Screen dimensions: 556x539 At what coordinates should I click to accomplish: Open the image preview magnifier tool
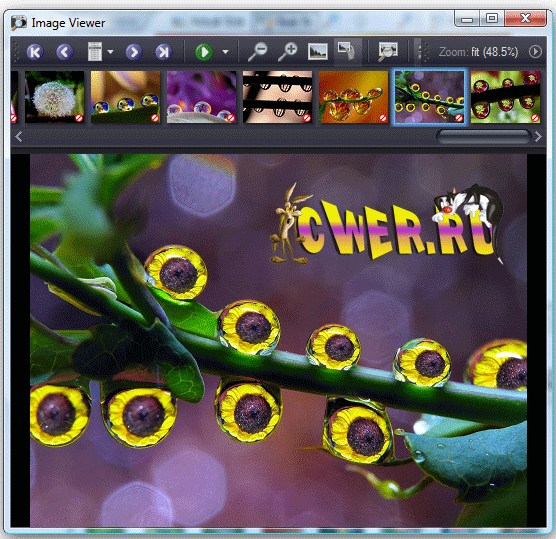pos(388,52)
